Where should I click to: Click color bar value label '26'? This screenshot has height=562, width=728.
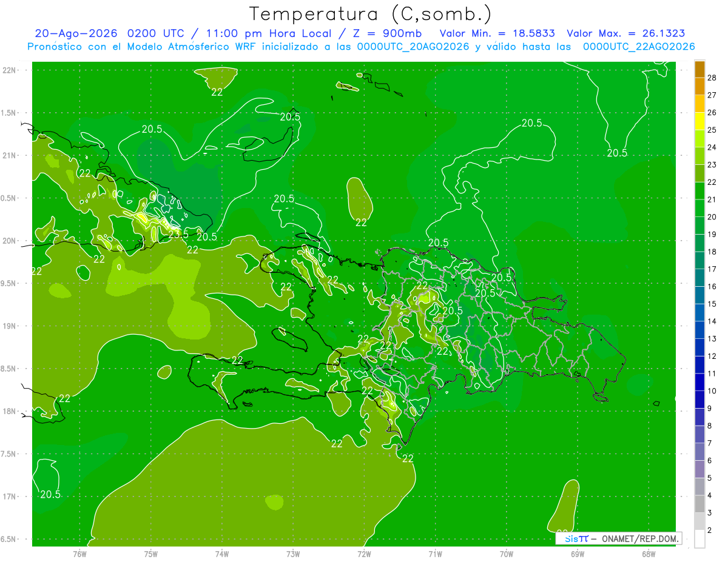pyautogui.click(x=713, y=113)
